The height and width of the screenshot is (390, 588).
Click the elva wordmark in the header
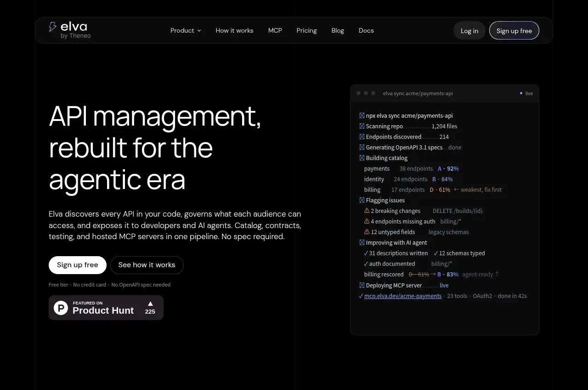[73, 26]
